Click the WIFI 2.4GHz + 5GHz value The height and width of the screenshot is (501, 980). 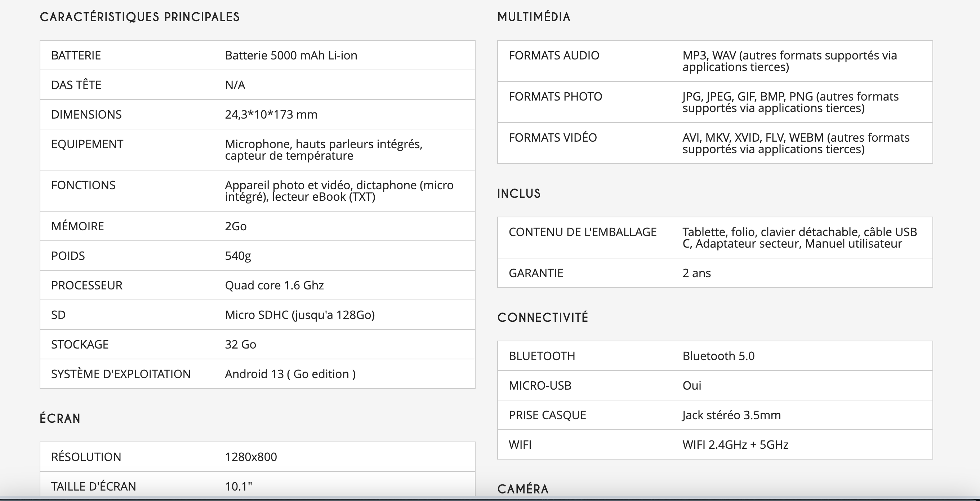735,445
